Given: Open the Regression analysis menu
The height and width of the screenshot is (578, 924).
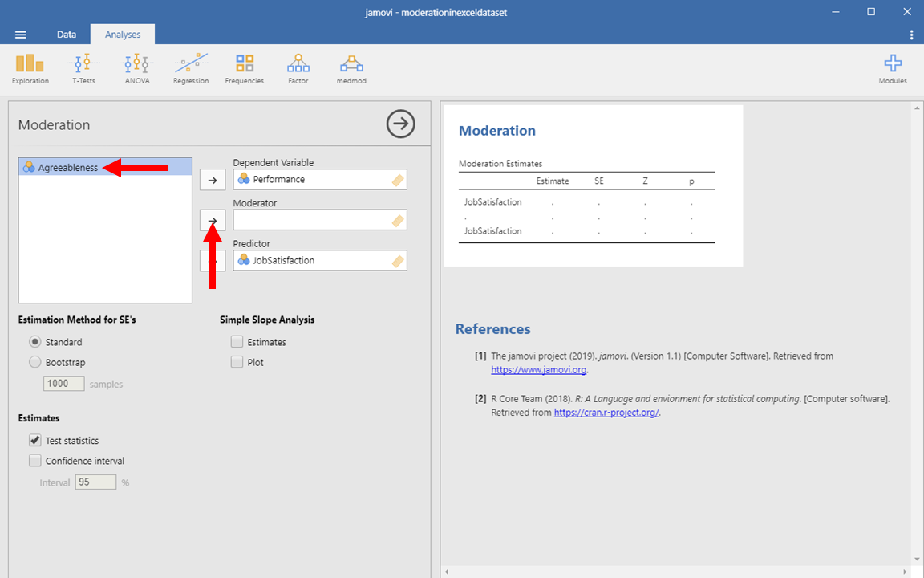Looking at the screenshot, I should pyautogui.click(x=191, y=69).
